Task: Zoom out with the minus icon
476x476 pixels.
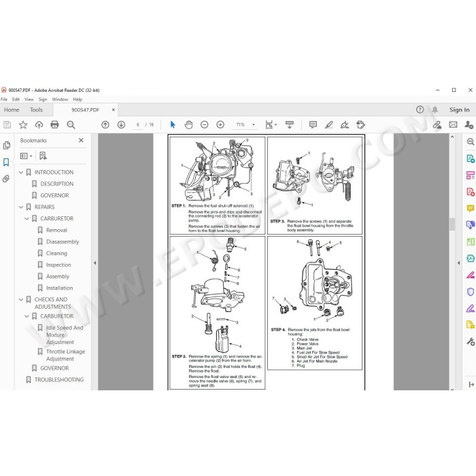Action: pos(205,124)
